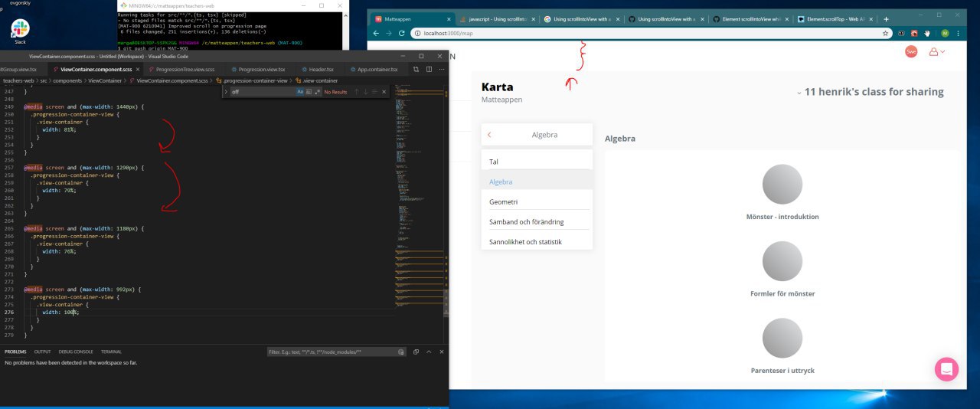Select the OUTPUT panel tab
980x409 pixels.
[x=42, y=352]
